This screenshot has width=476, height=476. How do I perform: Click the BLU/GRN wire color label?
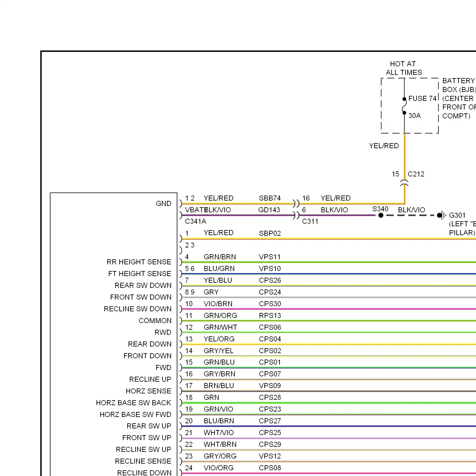[219, 268]
